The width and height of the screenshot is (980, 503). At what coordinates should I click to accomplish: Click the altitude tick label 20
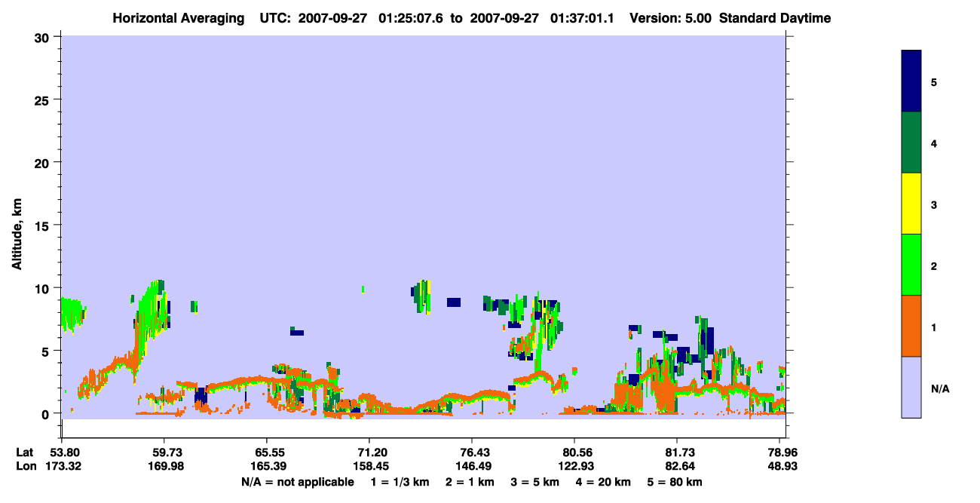[44, 162]
